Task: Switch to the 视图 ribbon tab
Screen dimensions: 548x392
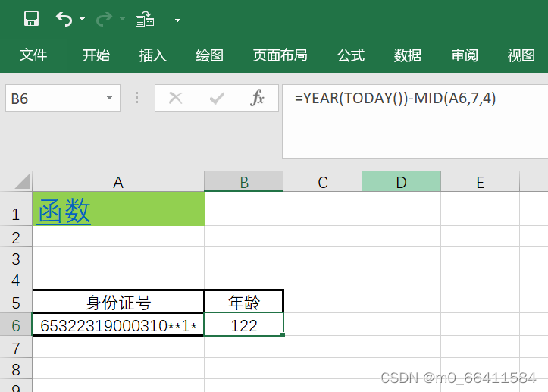Action: (521, 55)
